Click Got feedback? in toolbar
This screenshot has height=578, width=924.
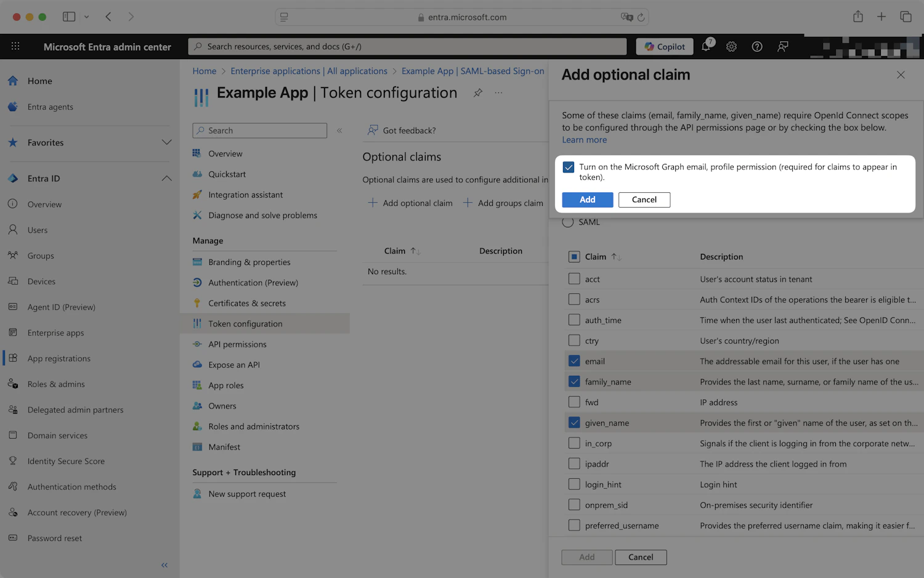[x=402, y=131]
